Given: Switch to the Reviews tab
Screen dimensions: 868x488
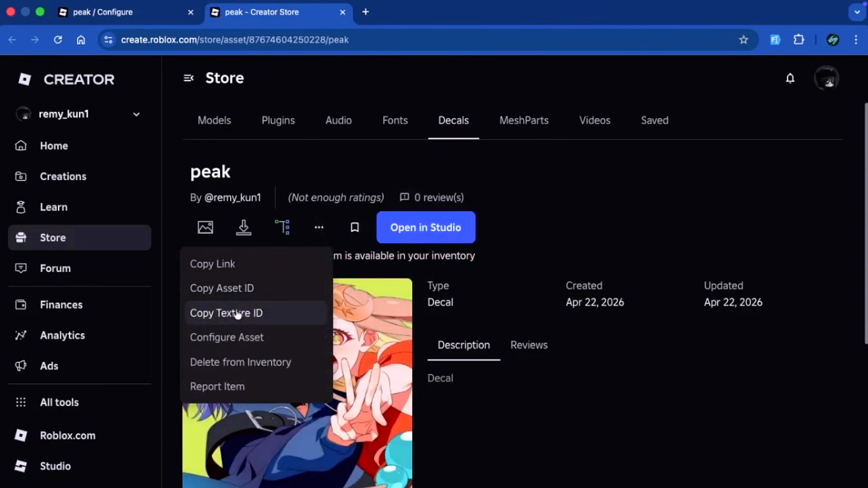Looking at the screenshot, I should [x=528, y=345].
